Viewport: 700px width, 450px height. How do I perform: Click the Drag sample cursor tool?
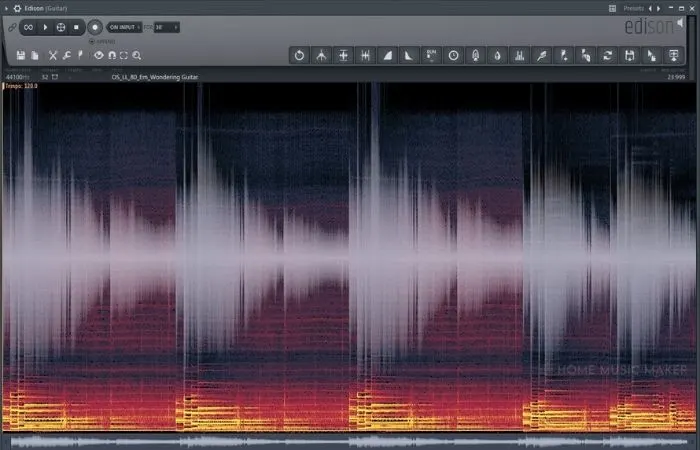click(x=652, y=55)
